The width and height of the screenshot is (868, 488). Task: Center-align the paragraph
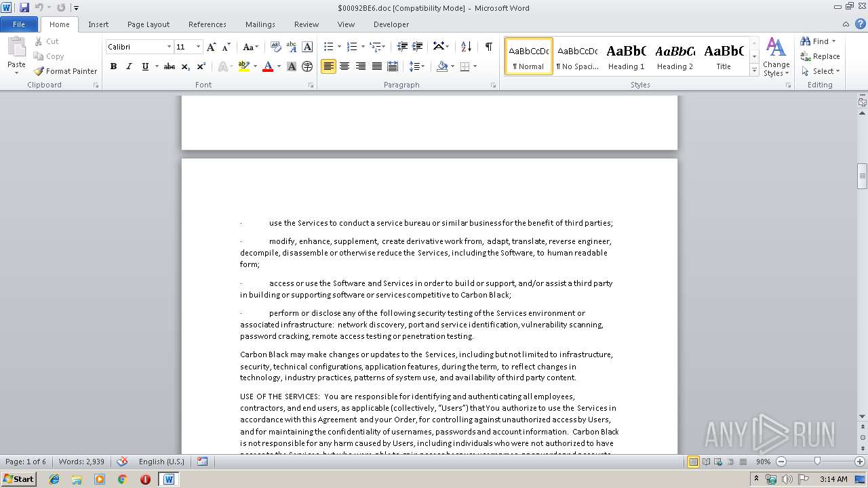(x=344, y=66)
